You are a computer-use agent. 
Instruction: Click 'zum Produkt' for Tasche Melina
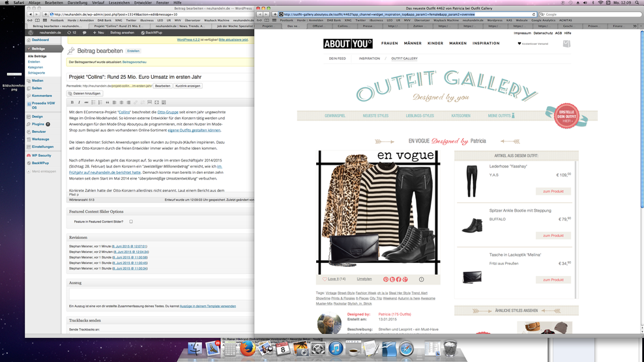[553, 280]
